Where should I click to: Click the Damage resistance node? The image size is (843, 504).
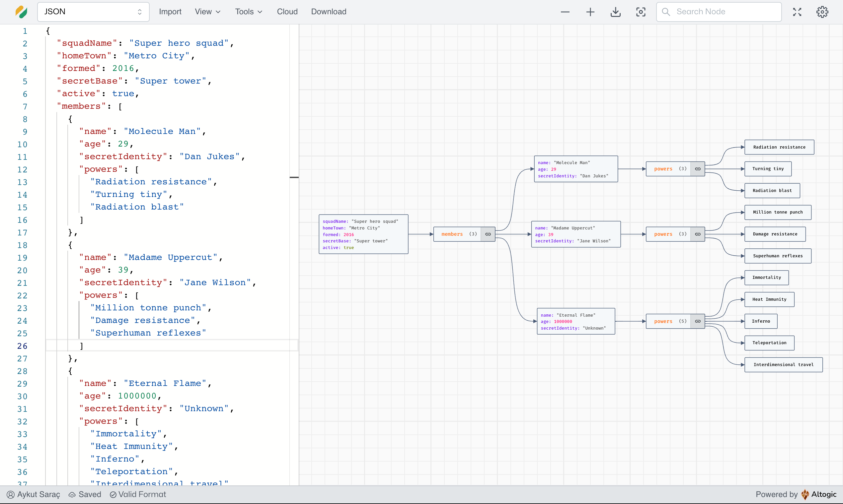[x=775, y=234]
